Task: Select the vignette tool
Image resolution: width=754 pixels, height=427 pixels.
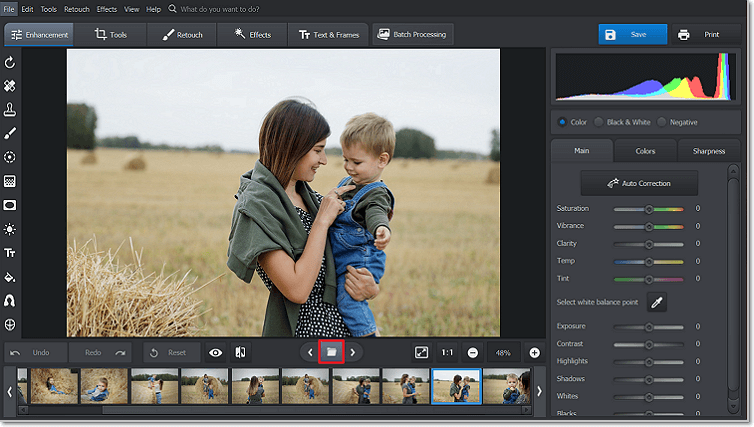Action: [x=10, y=205]
